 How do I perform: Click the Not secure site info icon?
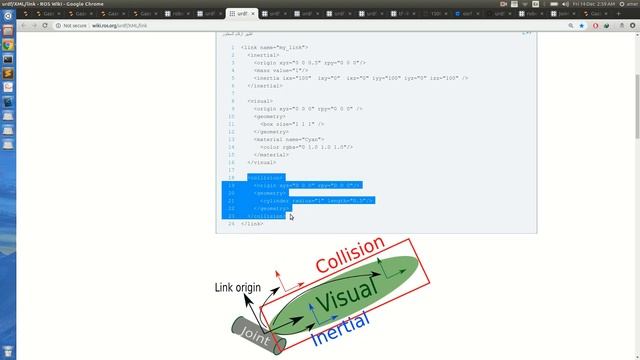[x=58, y=25]
